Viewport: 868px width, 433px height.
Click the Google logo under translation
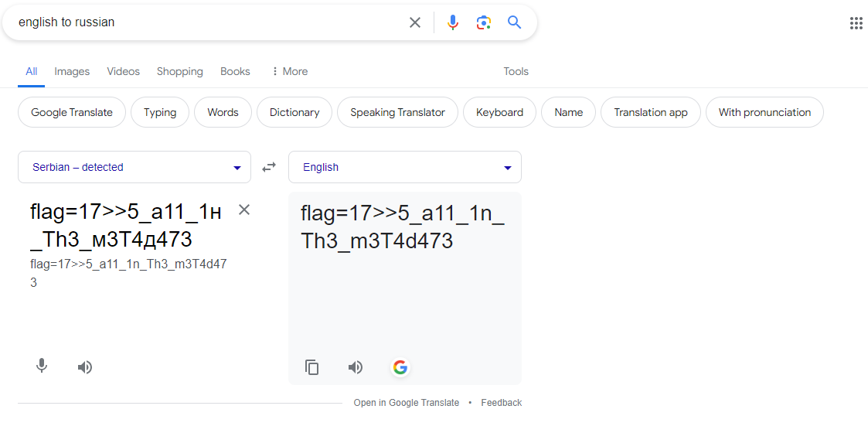(x=400, y=367)
